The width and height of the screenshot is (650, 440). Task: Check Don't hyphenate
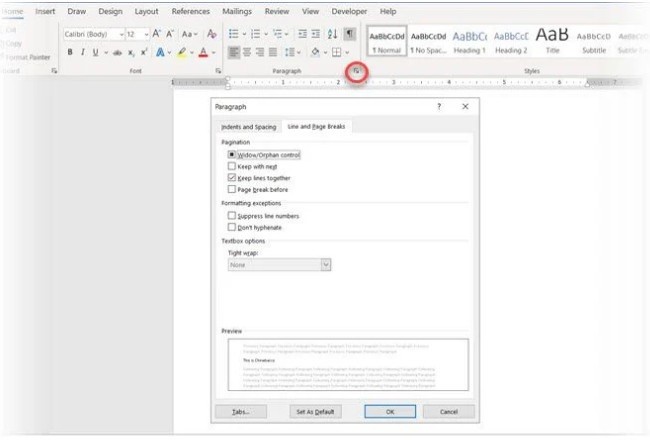click(x=232, y=227)
